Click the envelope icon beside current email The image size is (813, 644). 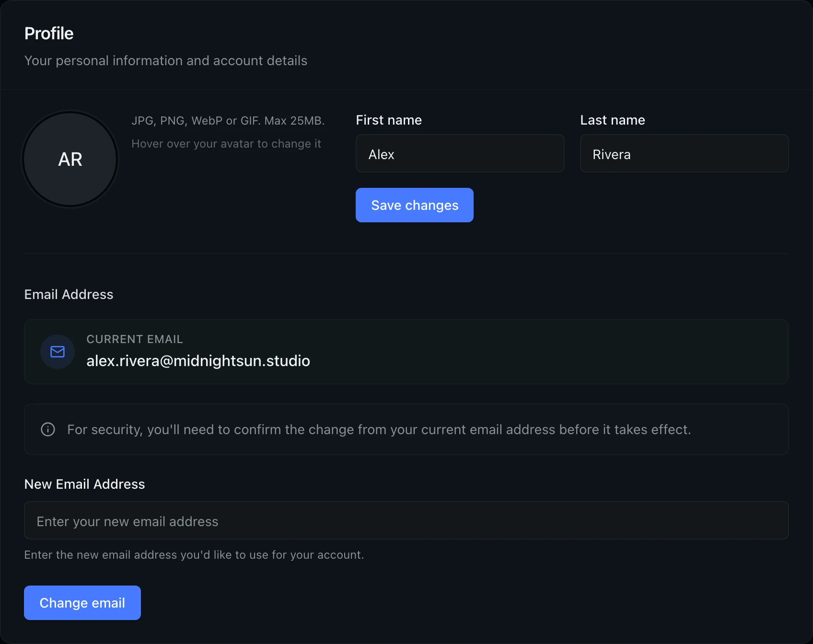click(58, 352)
